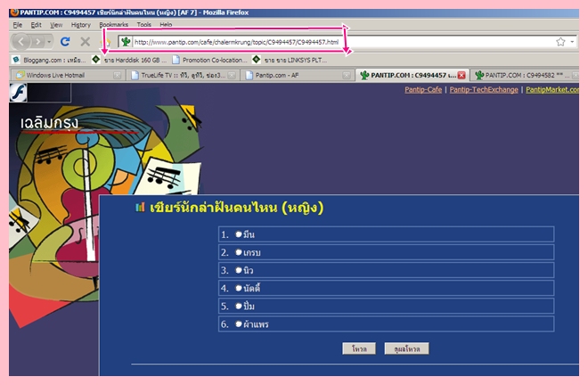
Task: Click the page icon beside Promotion Co-location
Action: point(176,60)
